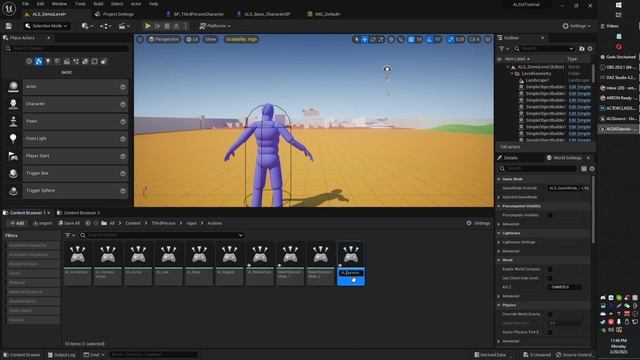Open the Tools menu
Viewport: 640px width, 360px height.
pos(80,4)
